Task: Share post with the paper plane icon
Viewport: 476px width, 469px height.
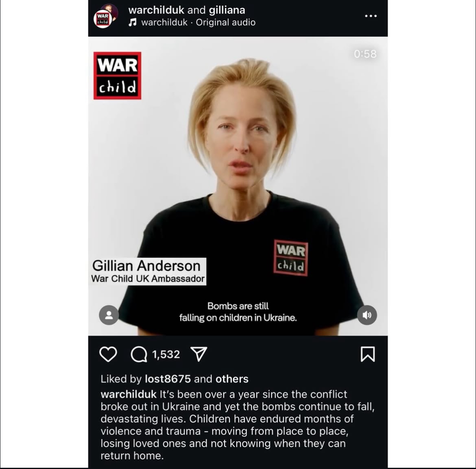Action: 199,354
